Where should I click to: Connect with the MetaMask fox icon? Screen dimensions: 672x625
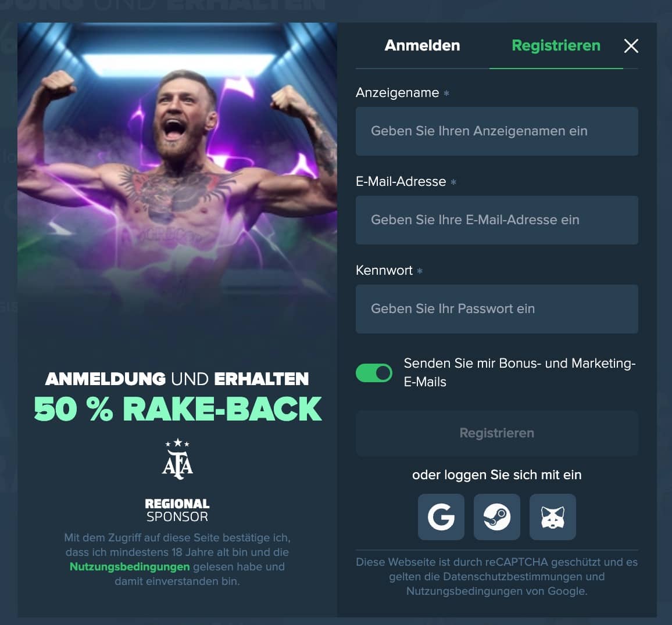pyautogui.click(x=553, y=517)
